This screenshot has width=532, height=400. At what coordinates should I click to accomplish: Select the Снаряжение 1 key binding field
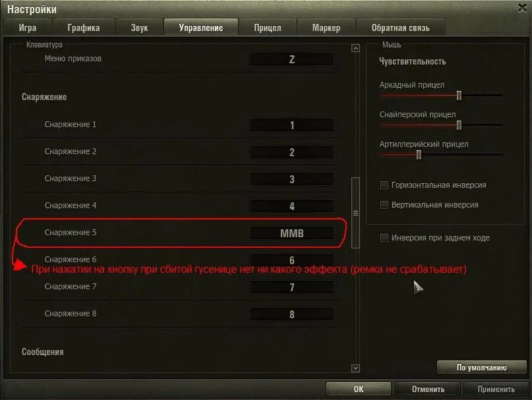click(292, 125)
